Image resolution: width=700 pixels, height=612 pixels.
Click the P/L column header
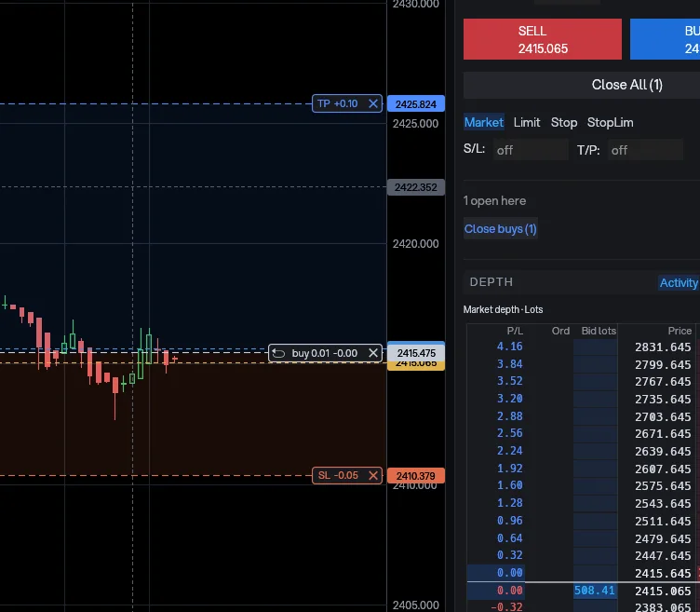pos(515,331)
